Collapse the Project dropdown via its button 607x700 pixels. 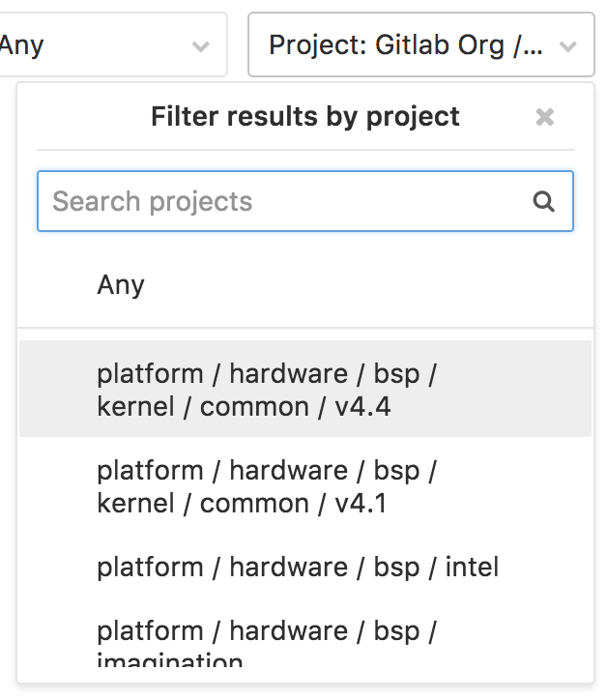point(420,44)
